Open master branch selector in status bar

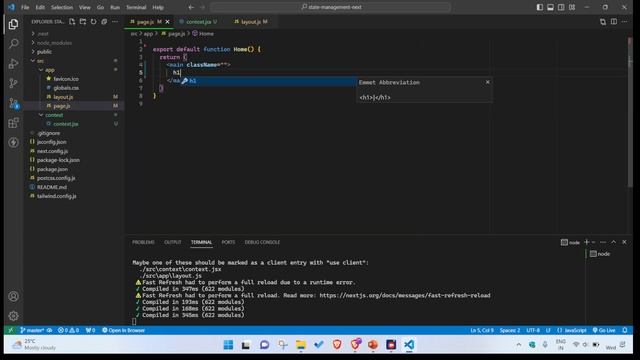coord(32,330)
